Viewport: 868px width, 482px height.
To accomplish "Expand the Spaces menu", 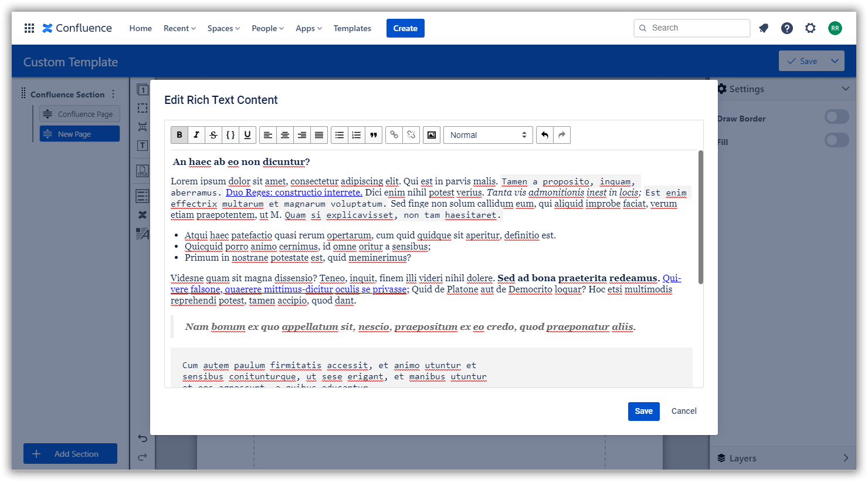I will tap(223, 28).
